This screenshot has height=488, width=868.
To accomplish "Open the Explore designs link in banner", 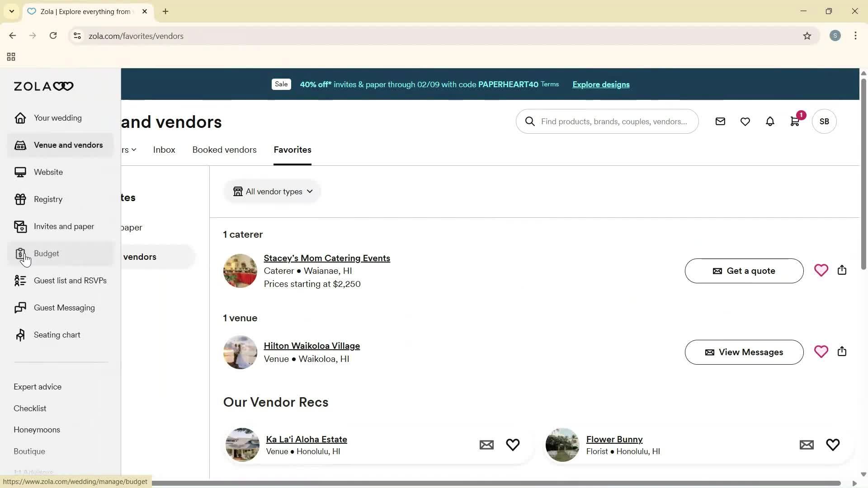I will pyautogui.click(x=600, y=84).
